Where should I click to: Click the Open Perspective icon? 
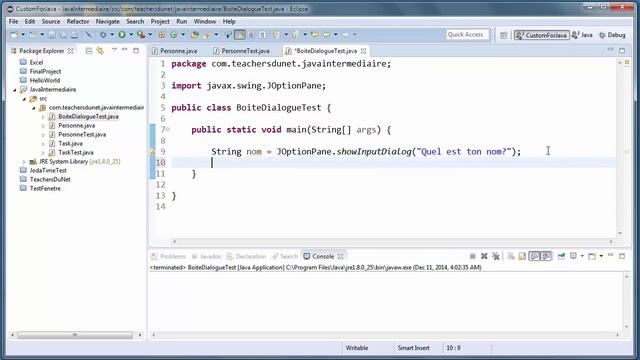(503, 36)
